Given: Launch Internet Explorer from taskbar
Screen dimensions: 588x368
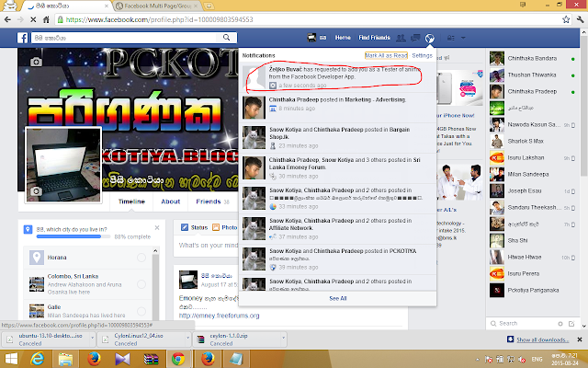Looking at the screenshot, I should [37, 359].
